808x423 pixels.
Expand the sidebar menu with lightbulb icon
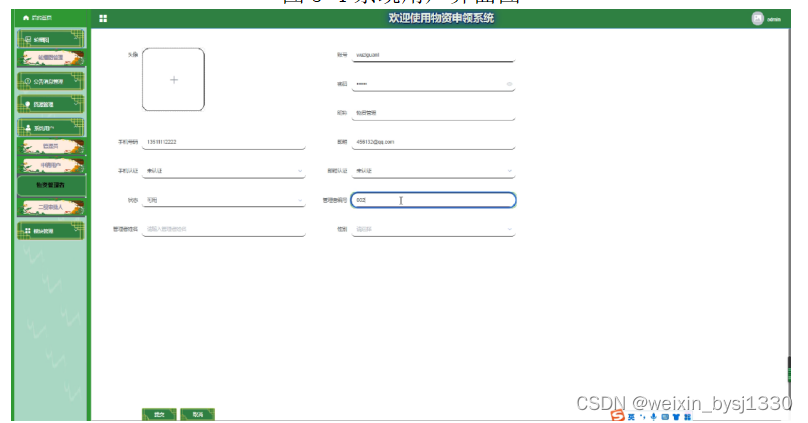[x=51, y=104]
